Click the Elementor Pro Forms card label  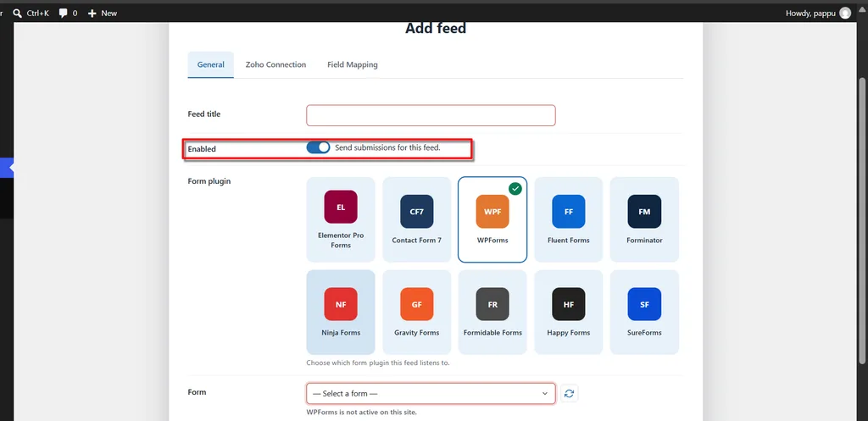click(x=341, y=240)
